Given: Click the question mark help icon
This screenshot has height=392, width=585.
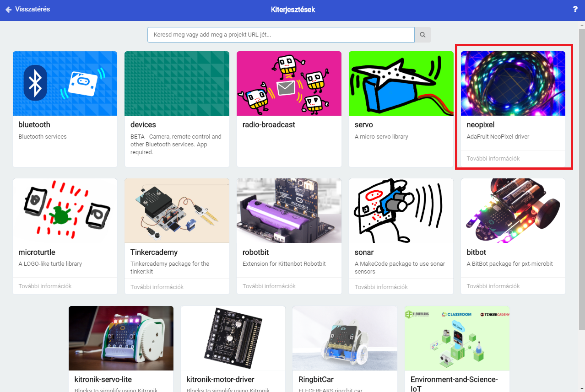Looking at the screenshot, I should [x=575, y=9].
